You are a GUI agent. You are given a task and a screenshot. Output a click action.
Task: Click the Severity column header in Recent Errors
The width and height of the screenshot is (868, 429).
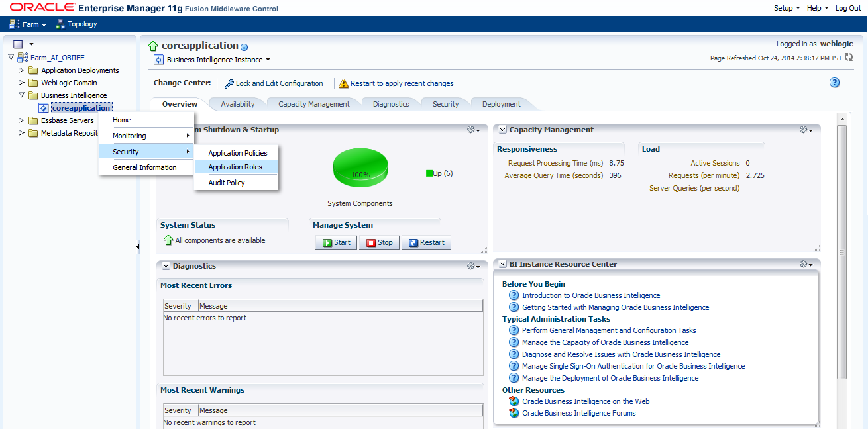click(x=180, y=306)
